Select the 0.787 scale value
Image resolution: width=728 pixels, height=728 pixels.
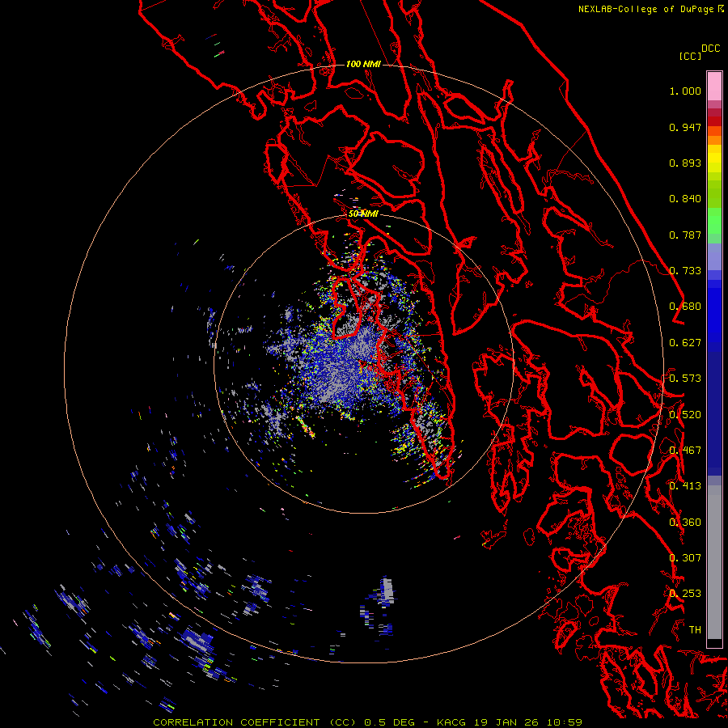[685, 235]
